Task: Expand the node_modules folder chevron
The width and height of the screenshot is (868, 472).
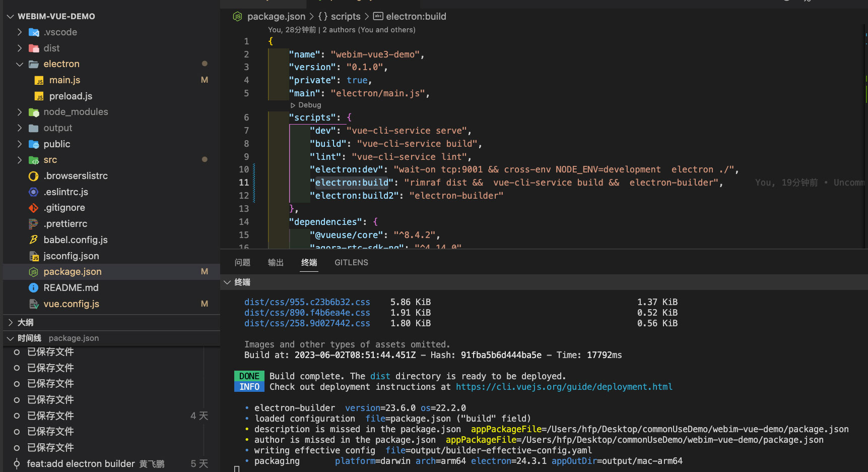Action: click(x=20, y=112)
